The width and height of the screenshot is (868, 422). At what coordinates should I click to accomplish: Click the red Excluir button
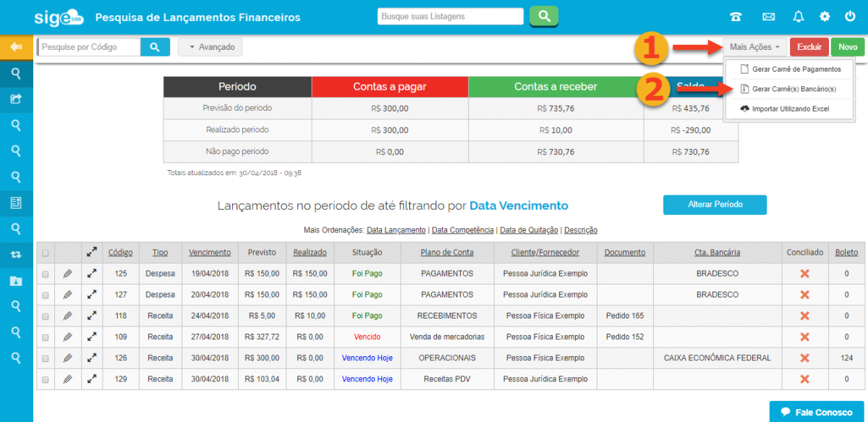pos(809,47)
